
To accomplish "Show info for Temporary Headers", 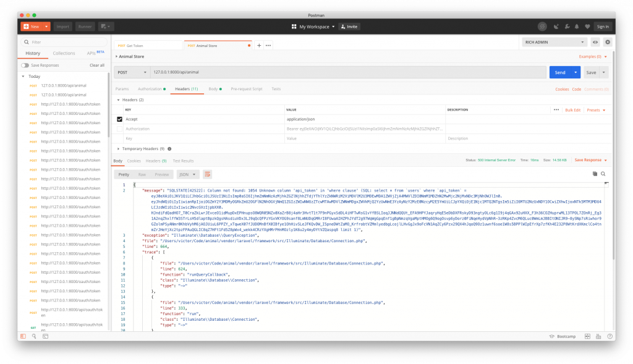I will click(169, 149).
